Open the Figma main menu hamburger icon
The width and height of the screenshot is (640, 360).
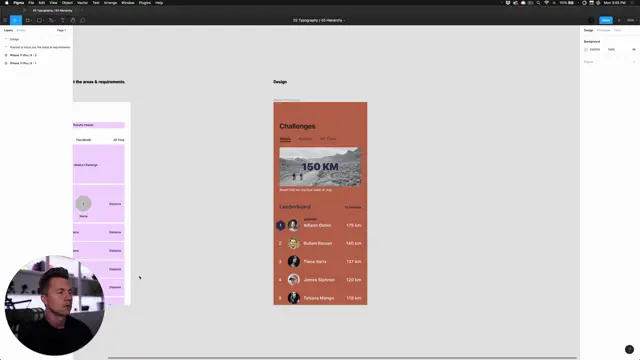pos(5,20)
